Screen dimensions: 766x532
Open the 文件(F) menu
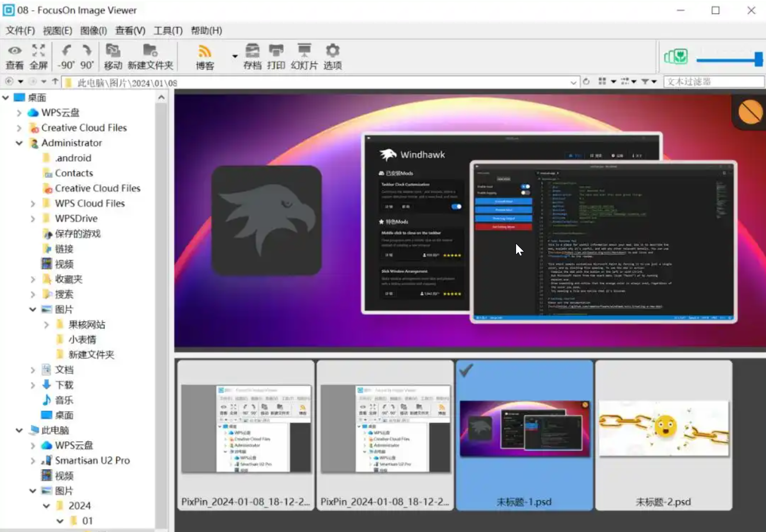point(20,31)
